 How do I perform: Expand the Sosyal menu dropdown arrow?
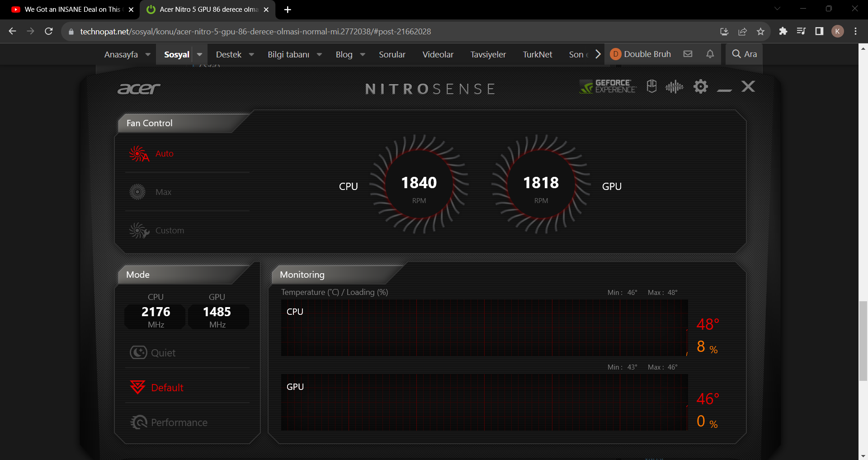point(199,54)
